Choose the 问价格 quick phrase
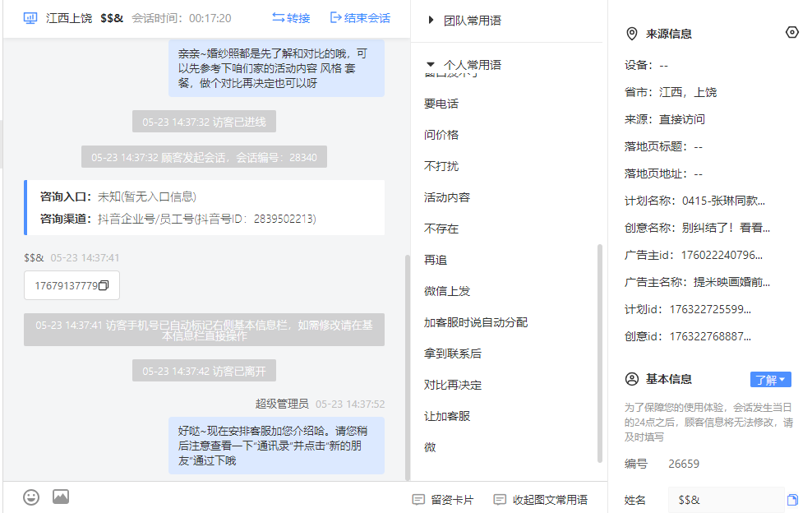Image resolution: width=812 pixels, height=513 pixels. (441, 135)
